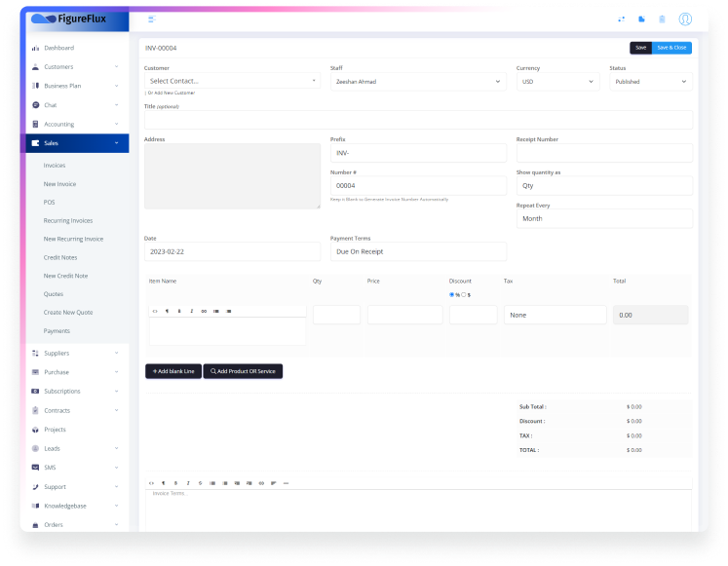Select dollar discount radio button
The image size is (728, 566).
(x=464, y=294)
